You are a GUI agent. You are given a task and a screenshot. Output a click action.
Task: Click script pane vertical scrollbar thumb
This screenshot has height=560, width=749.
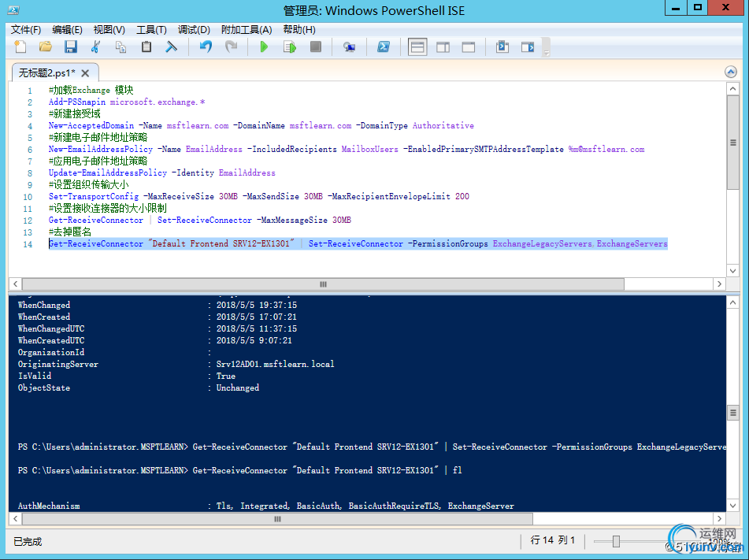click(732, 143)
